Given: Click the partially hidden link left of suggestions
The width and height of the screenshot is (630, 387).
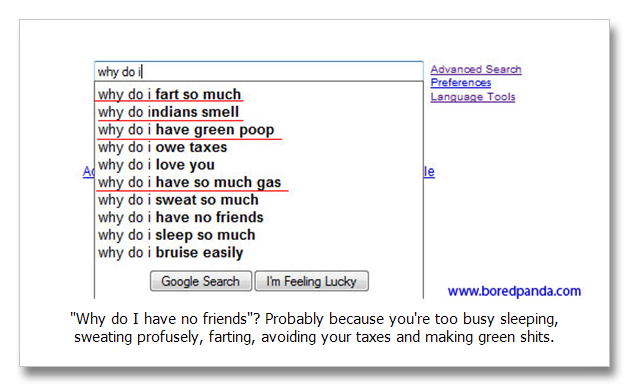Looking at the screenshot, I should 88,172.
